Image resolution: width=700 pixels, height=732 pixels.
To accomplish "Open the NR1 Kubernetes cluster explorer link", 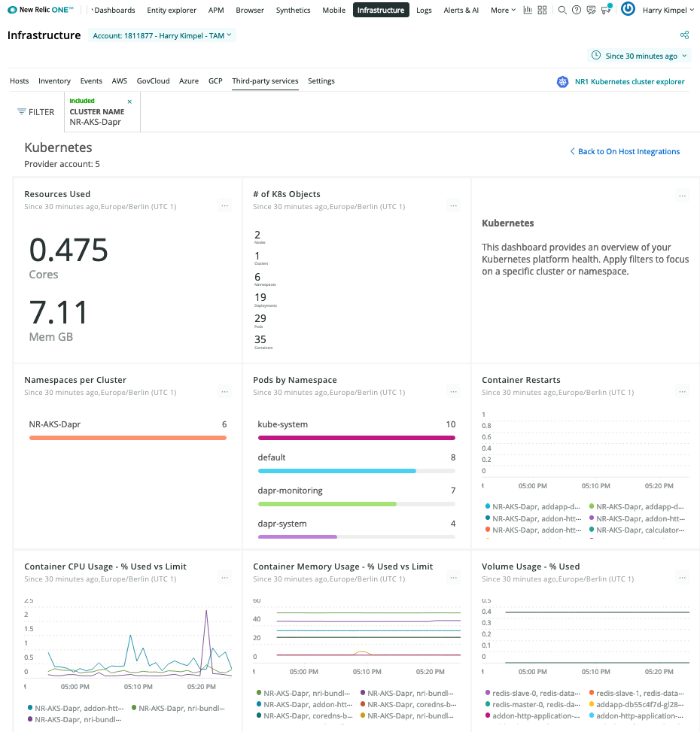I will pyautogui.click(x=629, y=81).
